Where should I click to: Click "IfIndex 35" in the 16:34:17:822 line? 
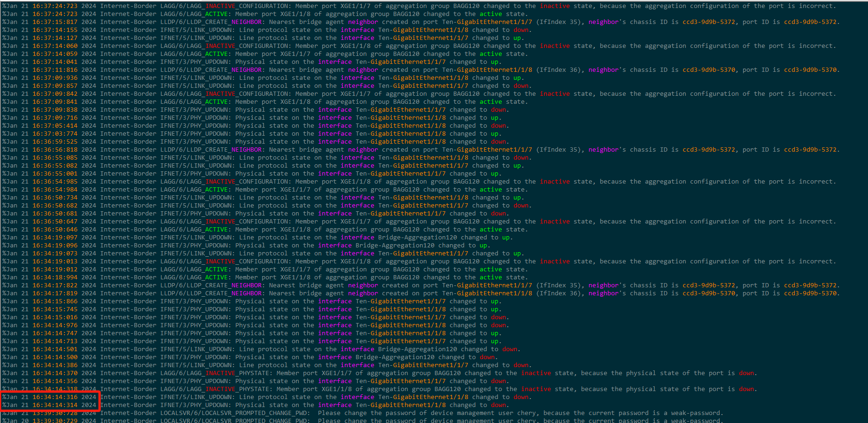click(558, 285)
